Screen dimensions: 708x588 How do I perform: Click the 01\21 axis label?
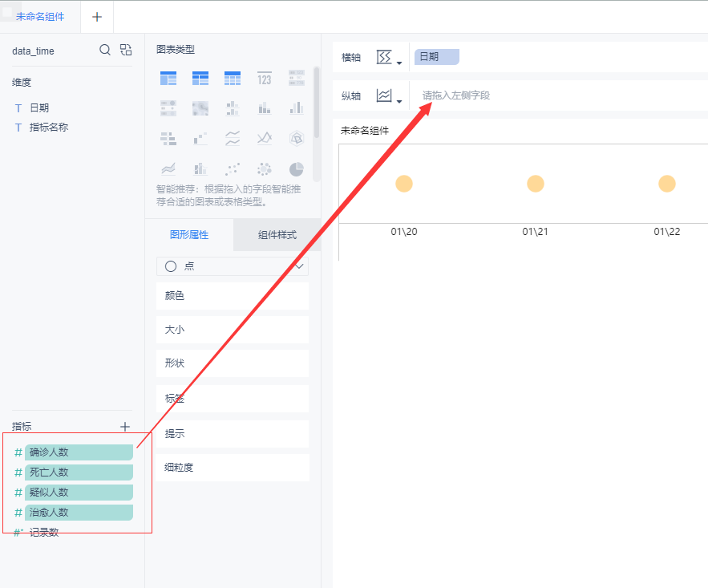point(535,232)
